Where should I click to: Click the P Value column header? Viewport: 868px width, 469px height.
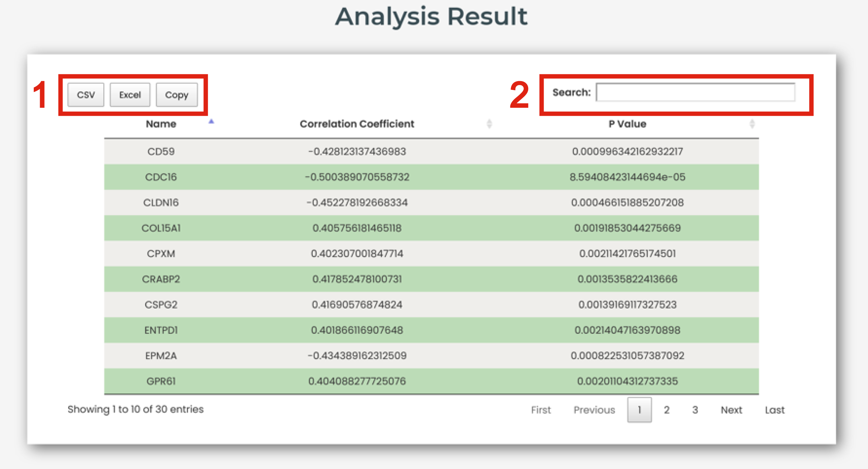click(627, 124)
